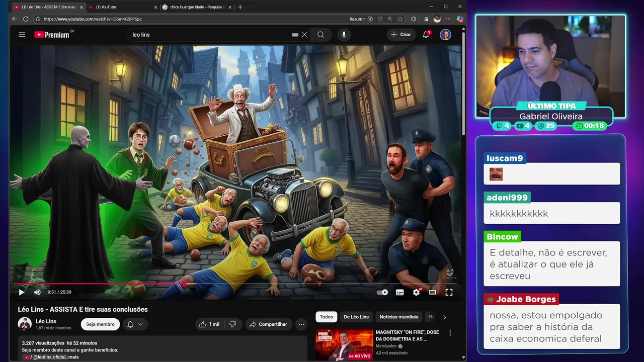This screenshot has height=362, width=644.
Task: Select the De Léo Lins filter chip
Action: [356, 317]
